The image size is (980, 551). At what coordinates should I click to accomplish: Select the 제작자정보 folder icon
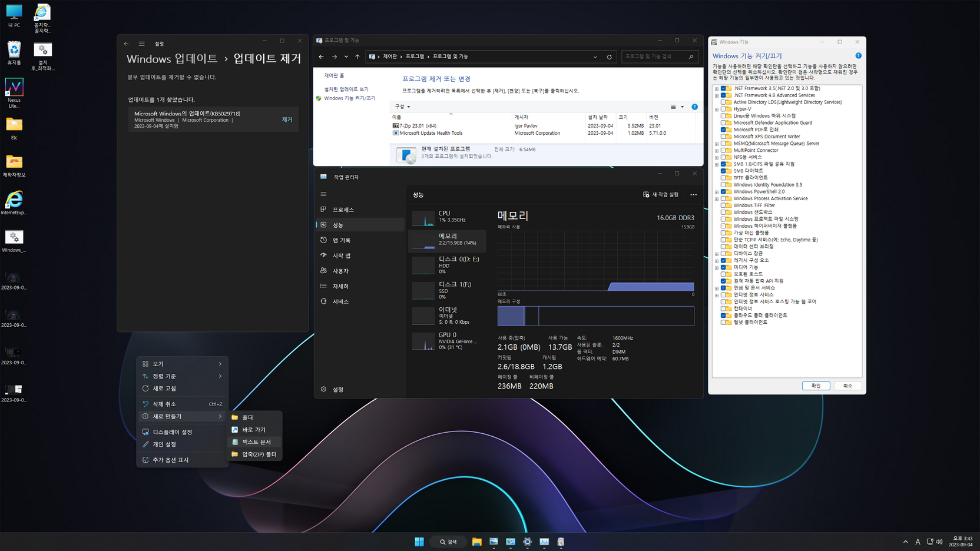(14, 166)
